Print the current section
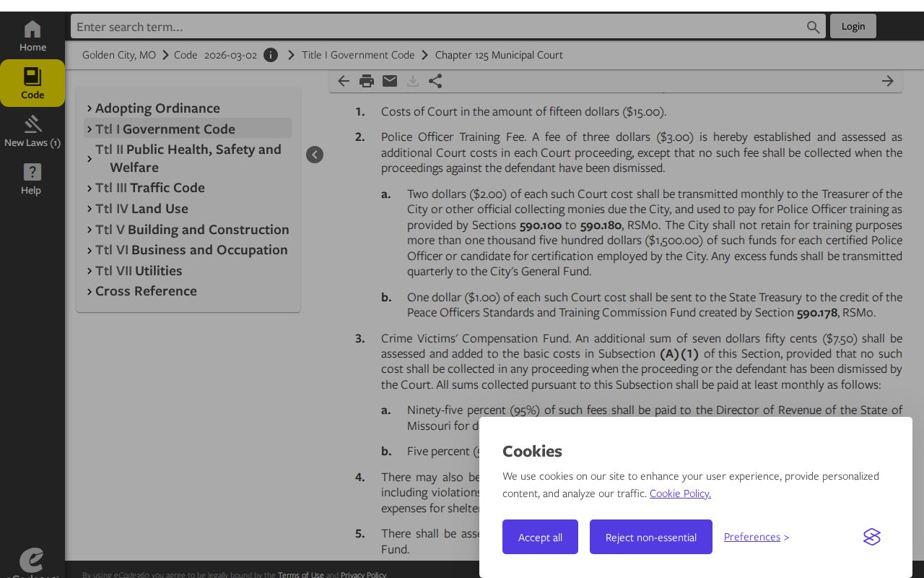 (x=367, y=81)
